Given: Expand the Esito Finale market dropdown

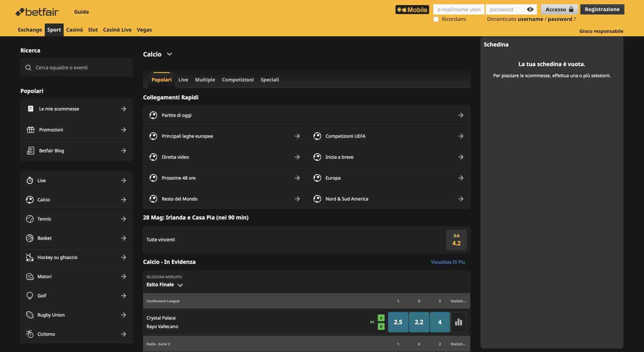Looking at the screenshot, I should coord(165,284).
